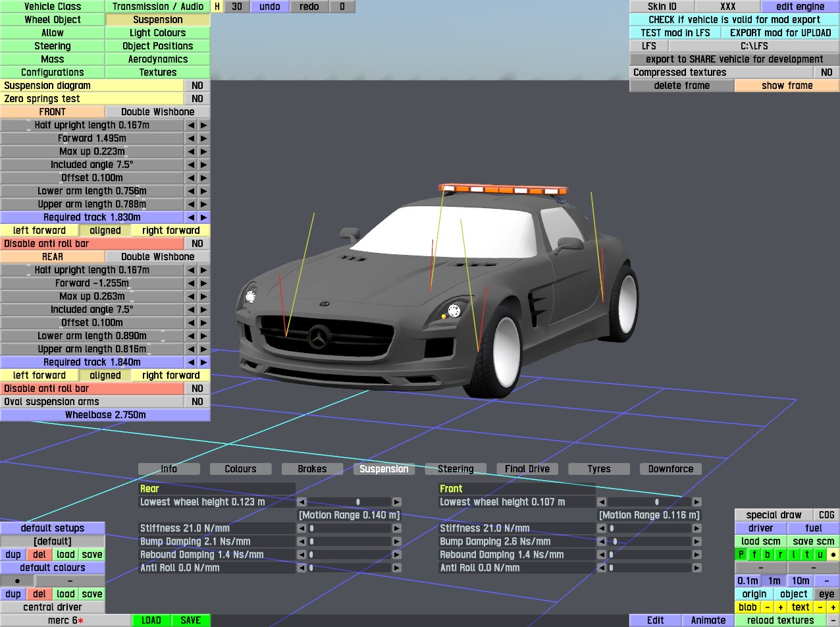The height and width of the screenshot is (627, 840).
Task: Click the show frame button
Action: coord(787,86)
